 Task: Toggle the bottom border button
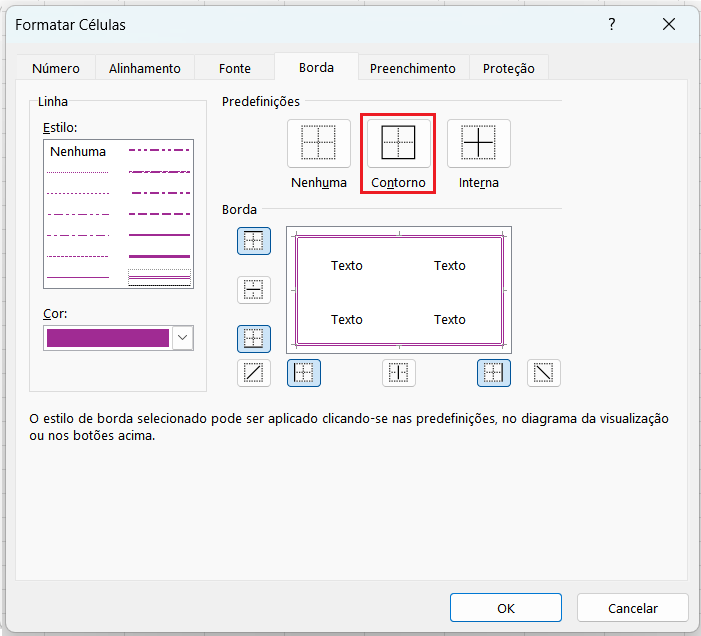(254, 339)
